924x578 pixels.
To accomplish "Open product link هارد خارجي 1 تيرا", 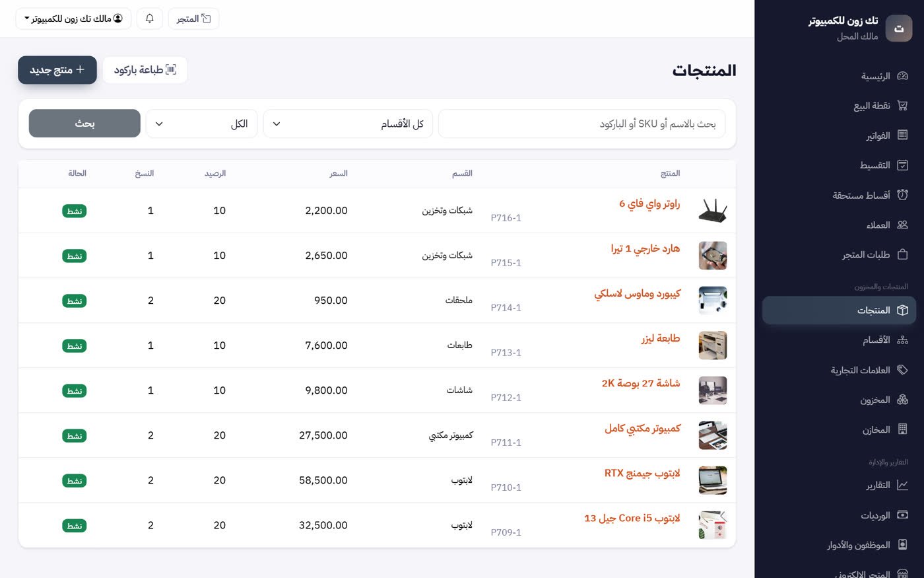I will tap(645, 248).
